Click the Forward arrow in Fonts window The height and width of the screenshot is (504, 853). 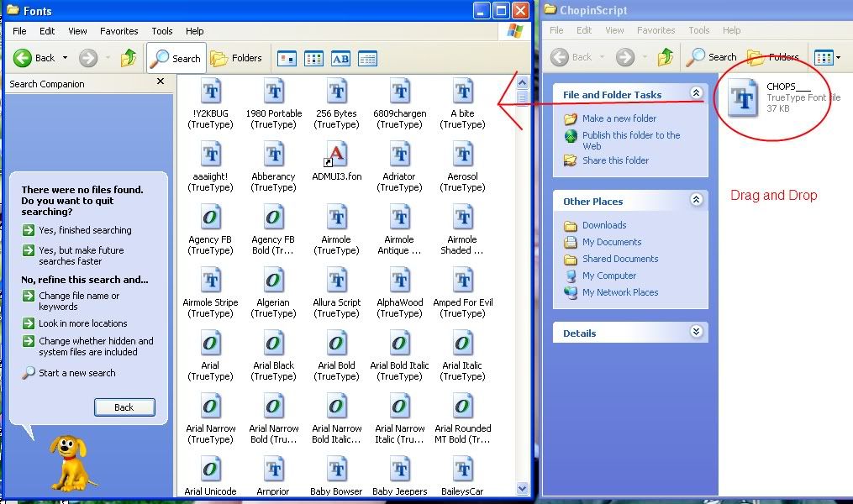coord(88,58)
